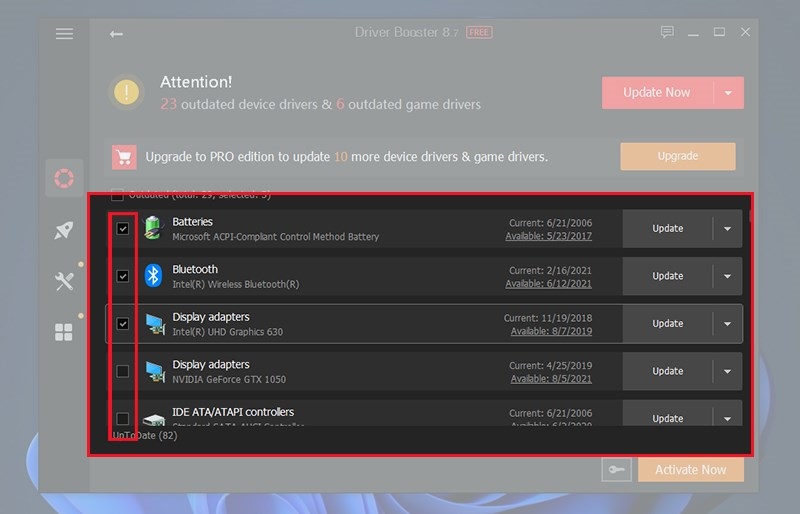Click the Batteries device icon
The image size is (800, 514).
tap(153, 228)
